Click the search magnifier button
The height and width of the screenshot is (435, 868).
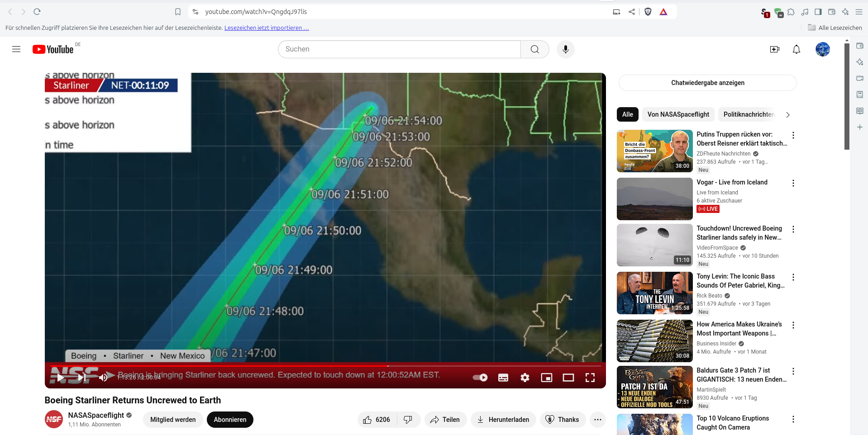click(534, 49)
